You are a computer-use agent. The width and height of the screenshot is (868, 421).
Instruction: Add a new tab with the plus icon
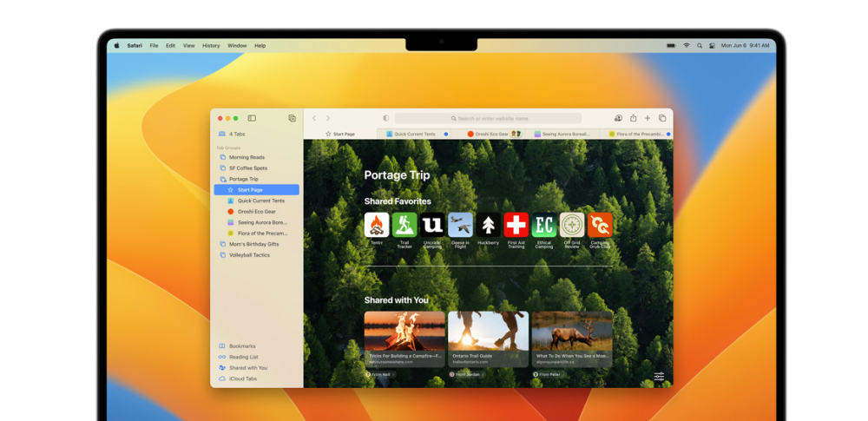point(648,118)
